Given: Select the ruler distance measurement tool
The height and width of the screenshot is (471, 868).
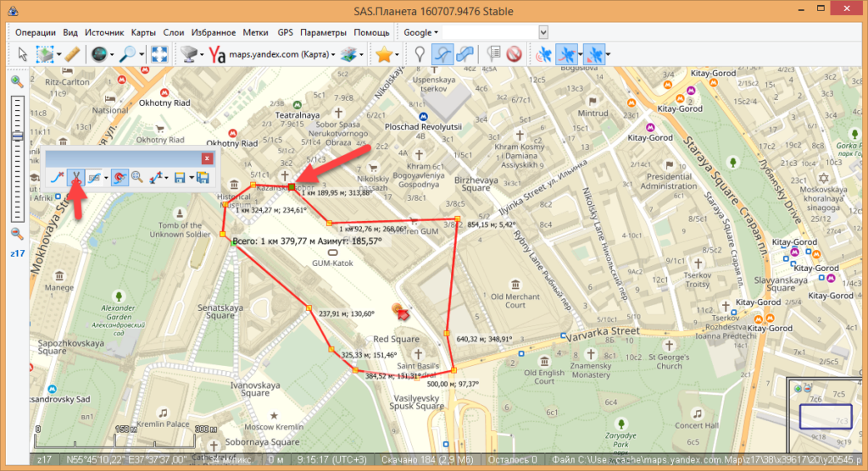Looking at the screenshot, I should [x=71, y=54].
